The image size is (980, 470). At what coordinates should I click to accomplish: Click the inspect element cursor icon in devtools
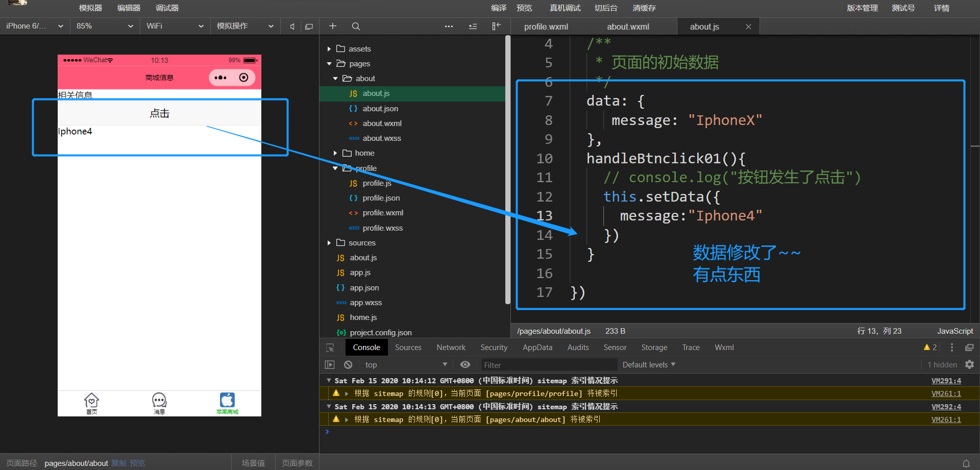tap(330, 348)
